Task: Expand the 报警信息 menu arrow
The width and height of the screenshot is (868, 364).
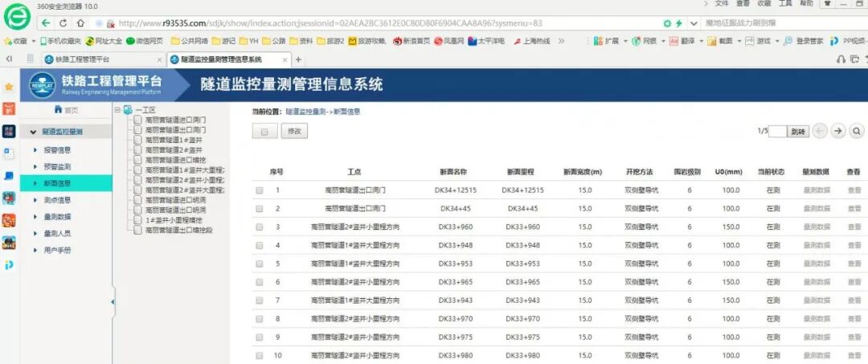Action: point(35,150)
